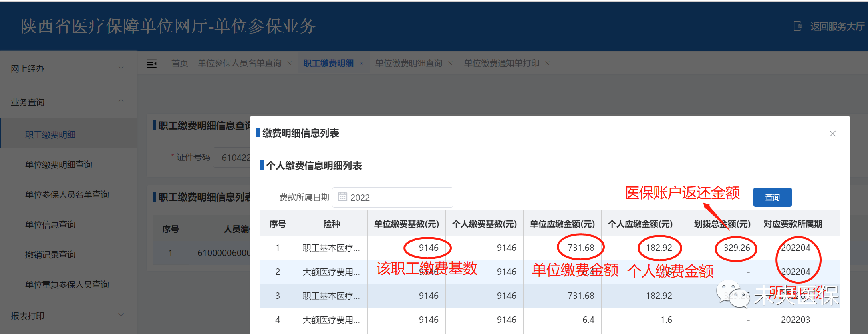Toggle the sidebar collapse hamburger icon
This screenshot has height=334, width=868.
tap(152, 63)
